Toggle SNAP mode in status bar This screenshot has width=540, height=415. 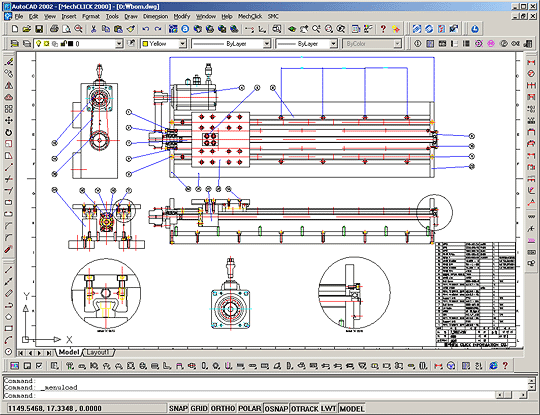[178, 408]
